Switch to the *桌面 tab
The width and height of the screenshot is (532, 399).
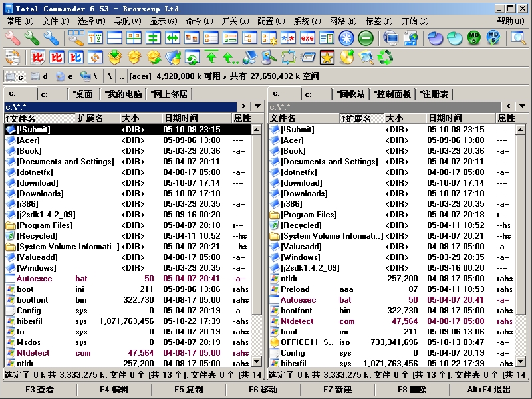tap(83, 94)
